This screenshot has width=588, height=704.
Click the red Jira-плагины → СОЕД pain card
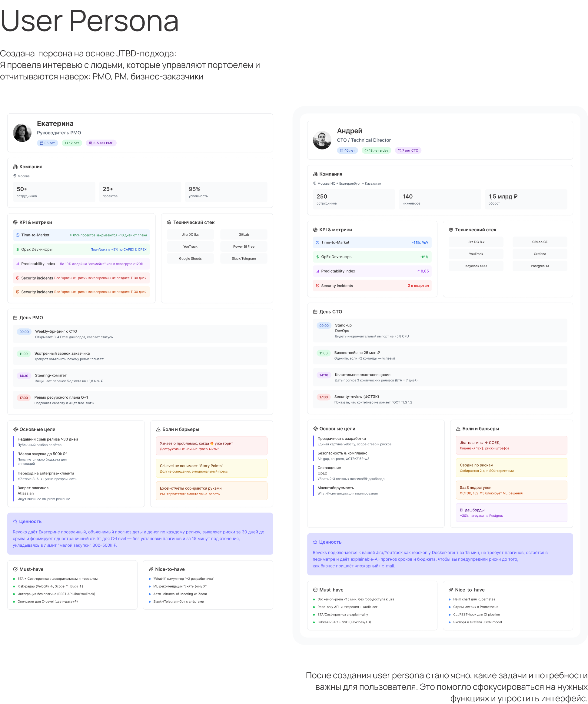coord(511,445)
